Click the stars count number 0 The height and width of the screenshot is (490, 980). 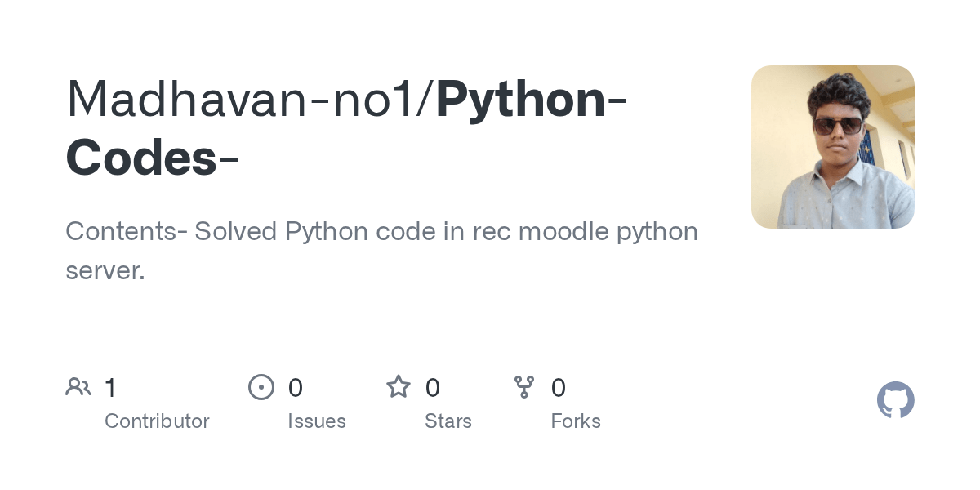433,387
